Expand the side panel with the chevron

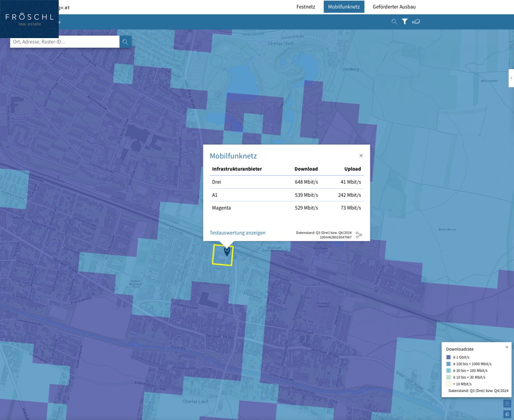coord(511,78)
